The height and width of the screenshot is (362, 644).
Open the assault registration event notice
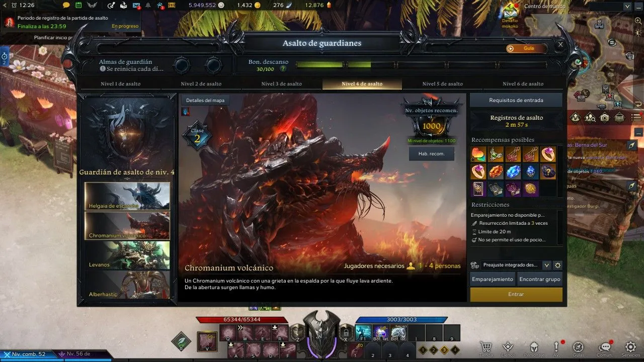pos(70,22)
